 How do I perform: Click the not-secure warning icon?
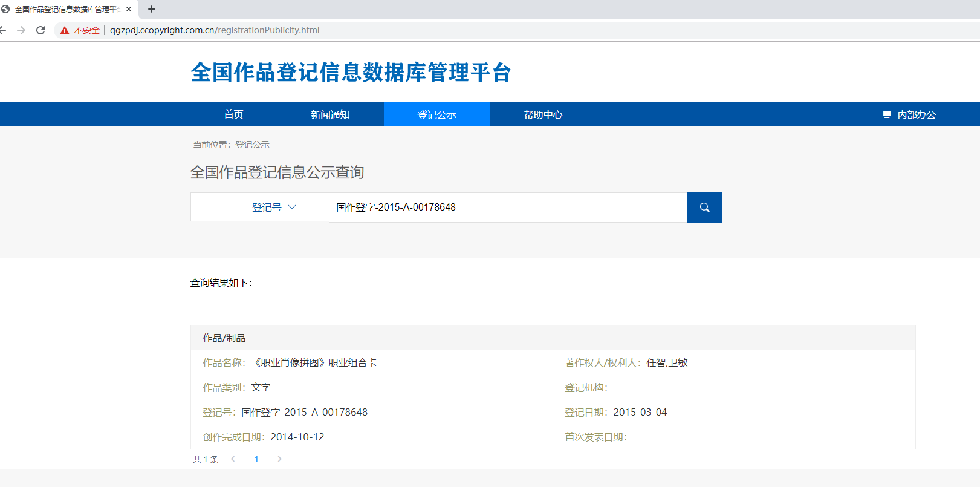[x=65, y=30]
